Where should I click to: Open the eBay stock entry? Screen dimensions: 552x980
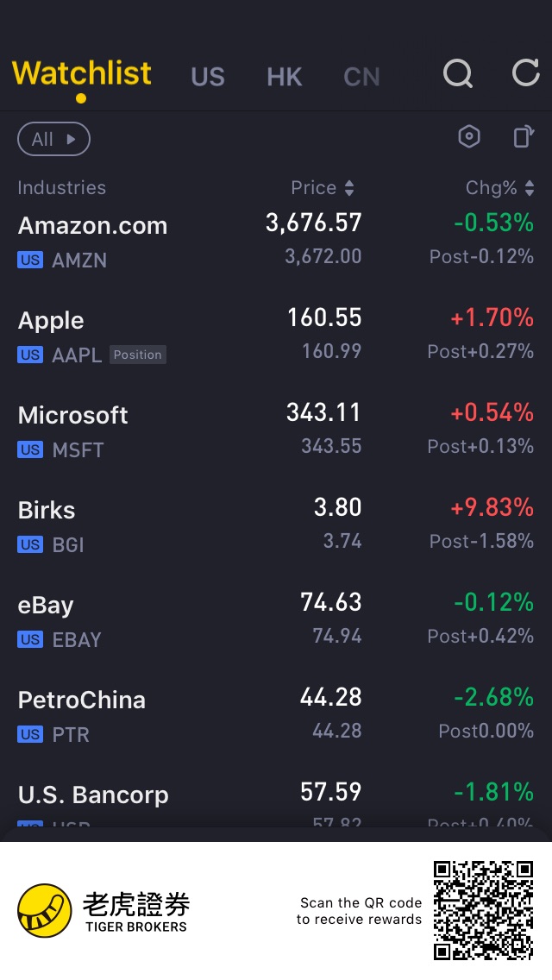click(276, 620)
